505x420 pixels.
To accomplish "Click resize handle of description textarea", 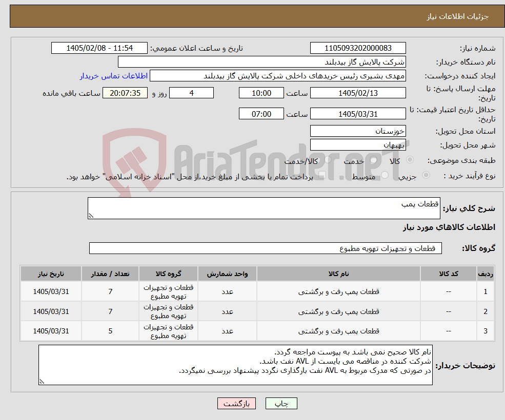I will coord(91,216).
